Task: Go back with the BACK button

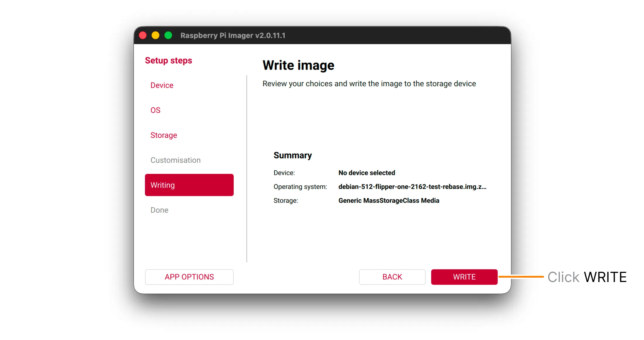Action: [x=392, y=277]
